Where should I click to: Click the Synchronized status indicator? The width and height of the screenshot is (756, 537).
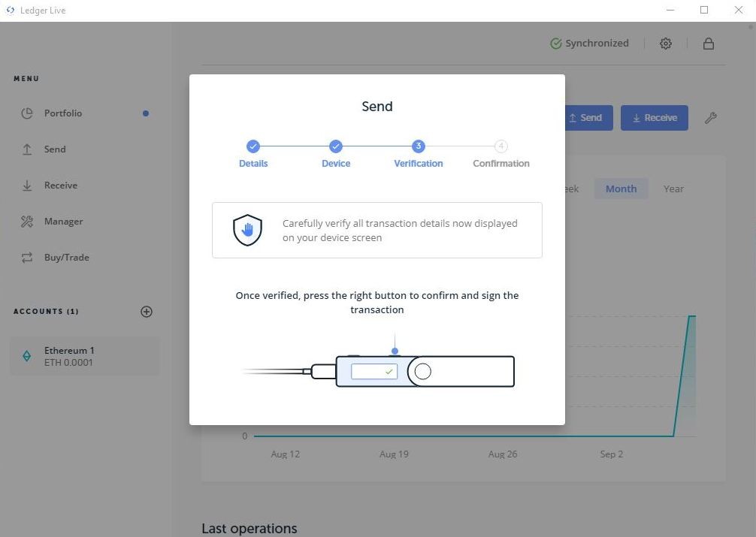(x=589, y=43)
